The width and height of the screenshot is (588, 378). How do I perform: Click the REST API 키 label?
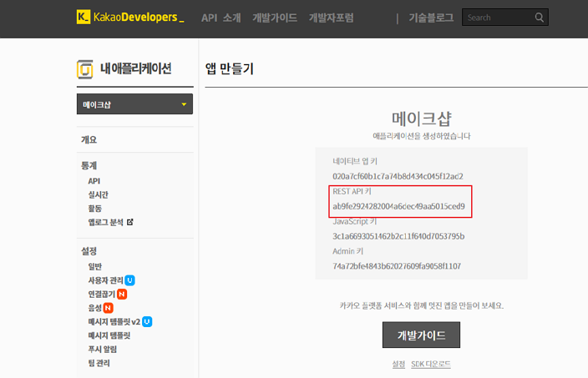click(352, 191)
